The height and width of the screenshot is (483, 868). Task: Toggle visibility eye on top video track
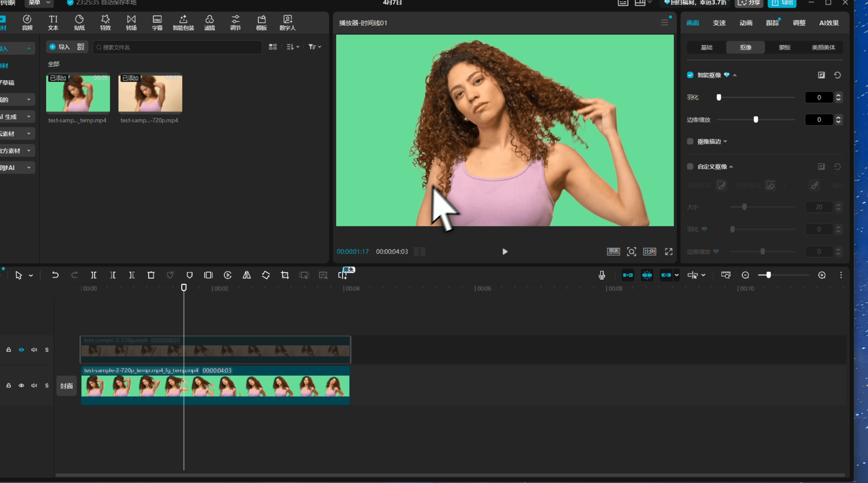tap(21, 350)
